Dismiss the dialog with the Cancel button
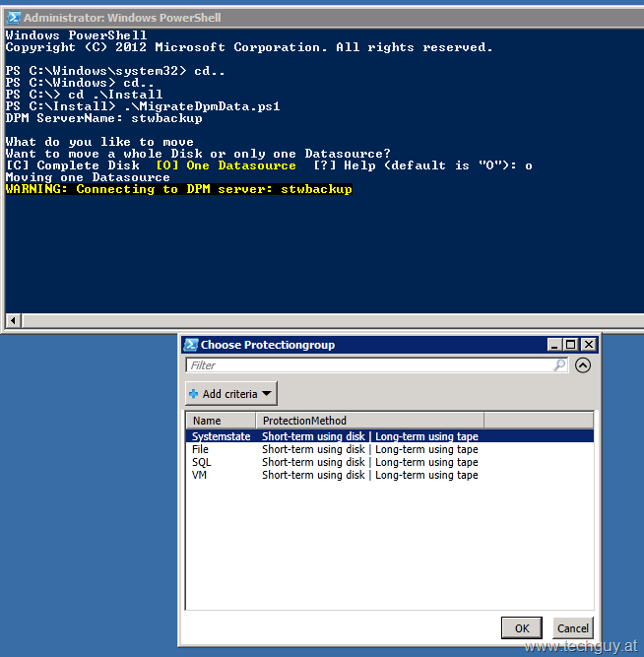Image resolution: width=644 pixels, height=657 pixels. pos(573,628)
